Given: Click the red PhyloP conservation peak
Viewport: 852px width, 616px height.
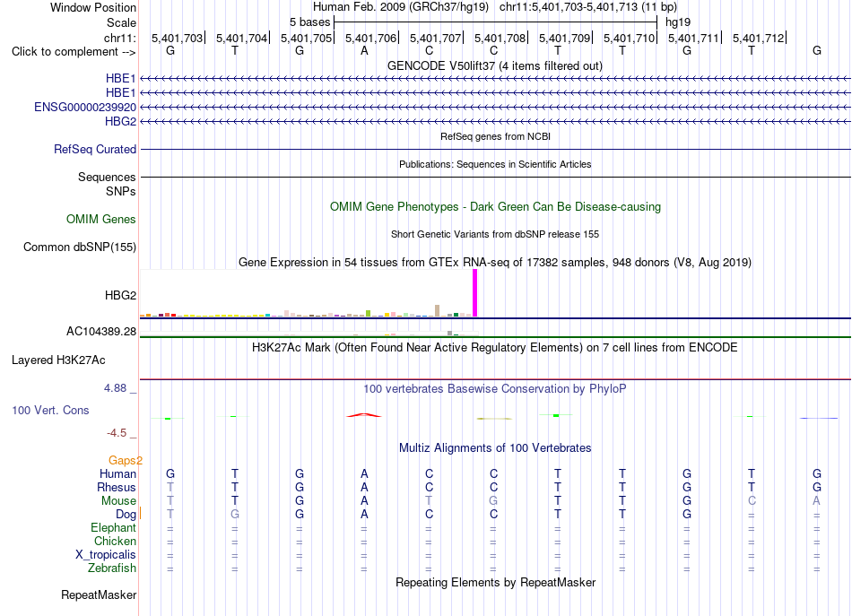Looking at the screenshot, I should [x=364, y=415].
